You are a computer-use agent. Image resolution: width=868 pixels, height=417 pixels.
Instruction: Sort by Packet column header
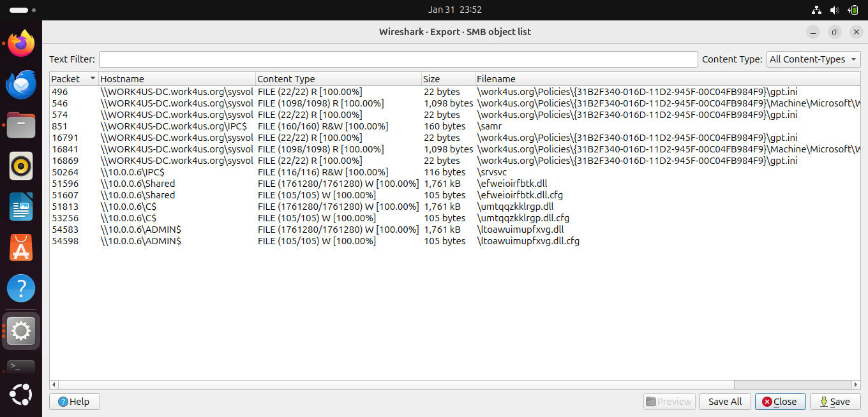(73, 79)
